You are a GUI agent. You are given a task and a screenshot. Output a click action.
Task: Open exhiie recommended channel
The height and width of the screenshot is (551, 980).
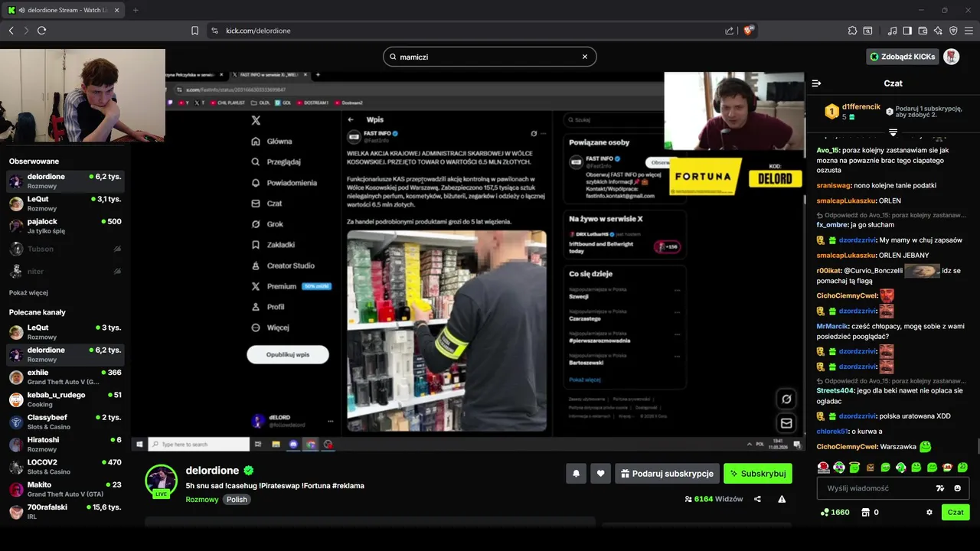pyautogui.click(x=65, y=377)
